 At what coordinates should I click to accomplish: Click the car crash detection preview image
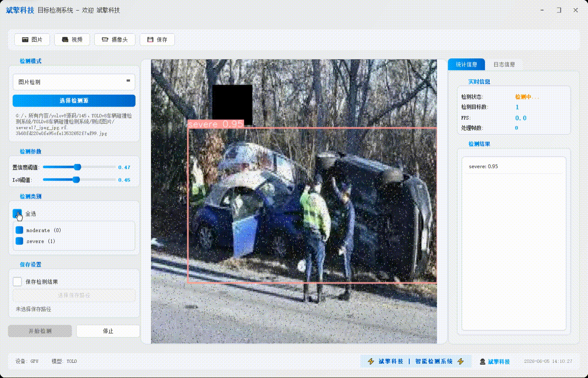(x=294, y=201)
